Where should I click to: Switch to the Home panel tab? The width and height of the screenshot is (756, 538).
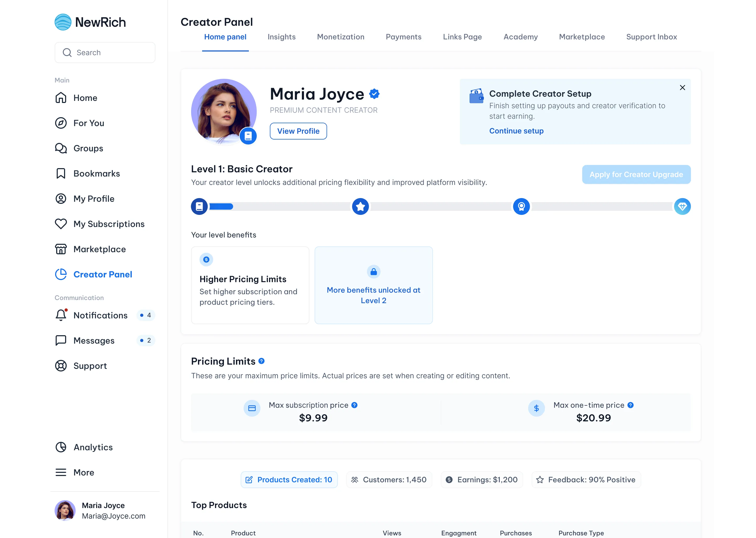pyautogui.click(x=225, y=37)
